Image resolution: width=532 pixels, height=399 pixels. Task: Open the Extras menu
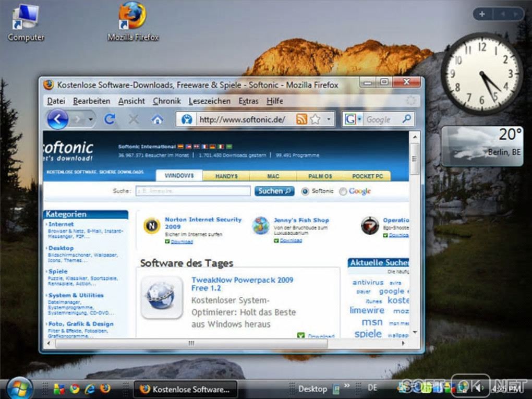(248, 101)
